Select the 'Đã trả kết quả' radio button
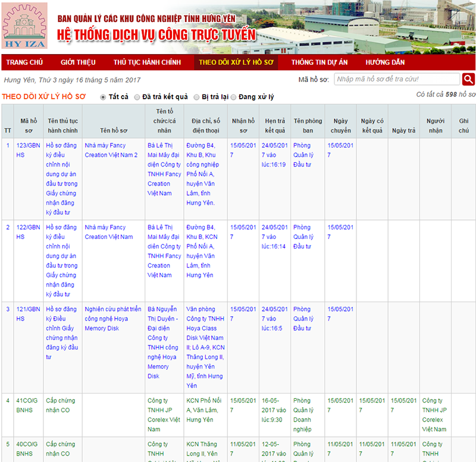 137,97
